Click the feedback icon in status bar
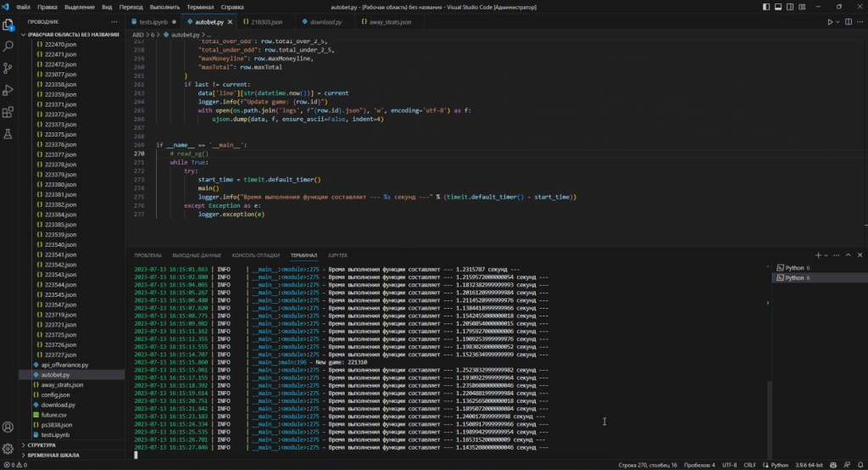Image resolution: width=868 pixels, height=470 pixels. coord(847,465)
